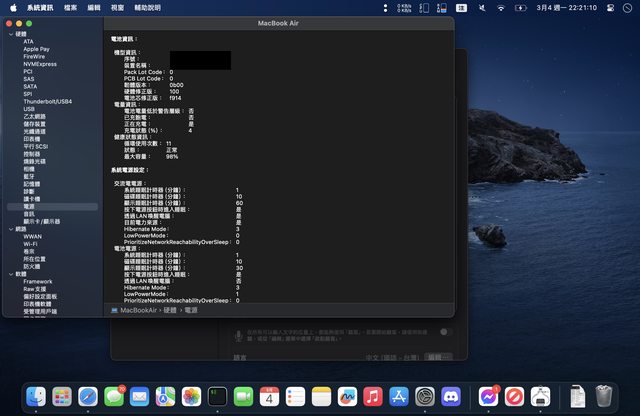Image resolution: width=640 pixels, height=416 pixels.
Task: Select ATA in the sidebar
Action: [29, 42]
